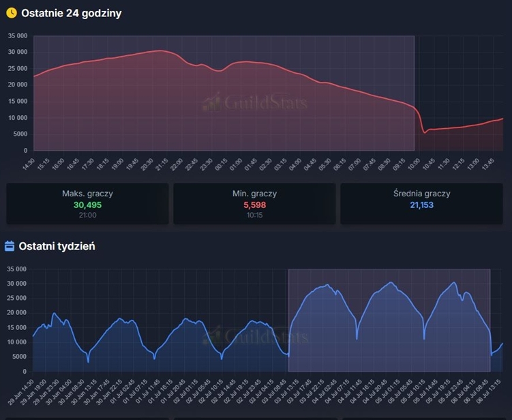
Task: Click the blue 21,153 average value
Action: 421,205
